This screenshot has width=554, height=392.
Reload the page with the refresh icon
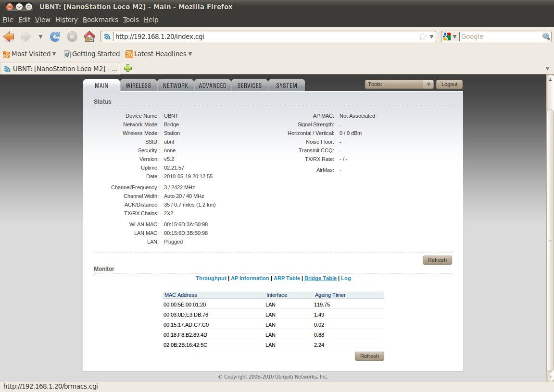tap(55, 37)
